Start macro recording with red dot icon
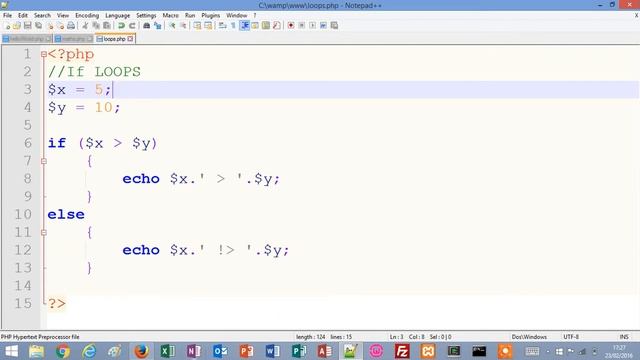640x360 pixels. click(x=291, y=26)
